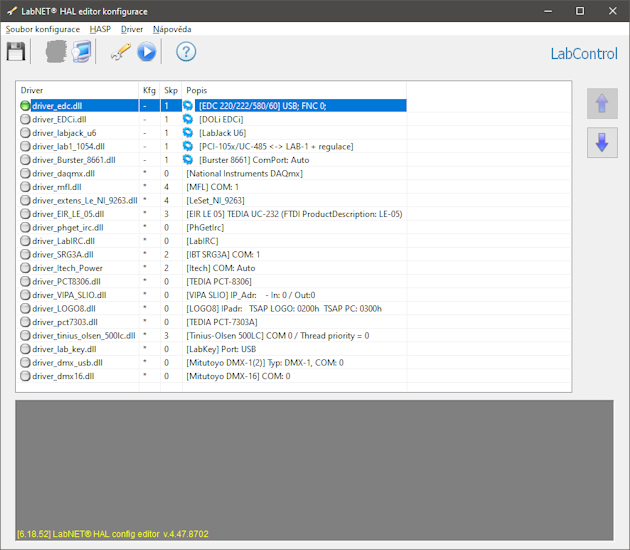The width and height of the screenshot is (630, 550).
Task: Toggle the green status circle of driver_edc.dll
Action: (25, 106)
